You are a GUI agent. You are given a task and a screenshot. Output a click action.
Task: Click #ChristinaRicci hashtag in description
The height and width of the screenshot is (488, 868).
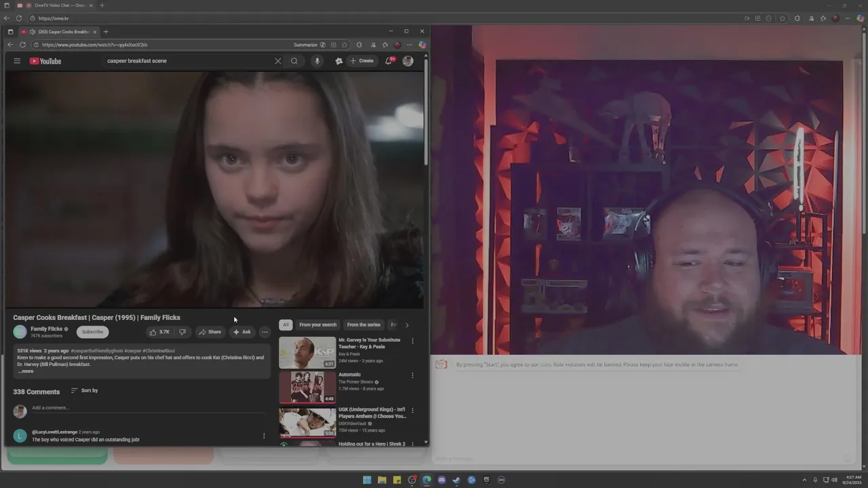[x=159, y=351]
